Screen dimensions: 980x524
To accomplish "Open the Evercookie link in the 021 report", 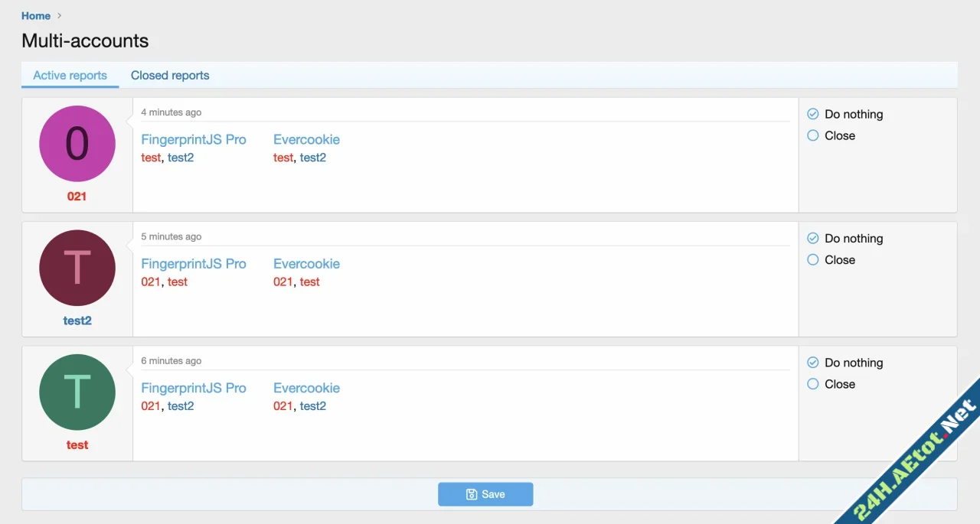I will (306, 139).
